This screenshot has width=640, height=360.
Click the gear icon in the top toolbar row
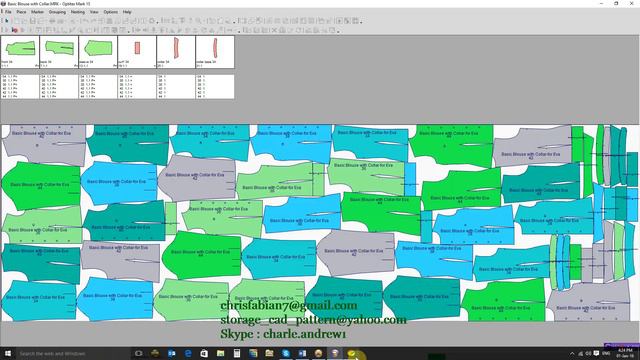[x=152, y=21]
